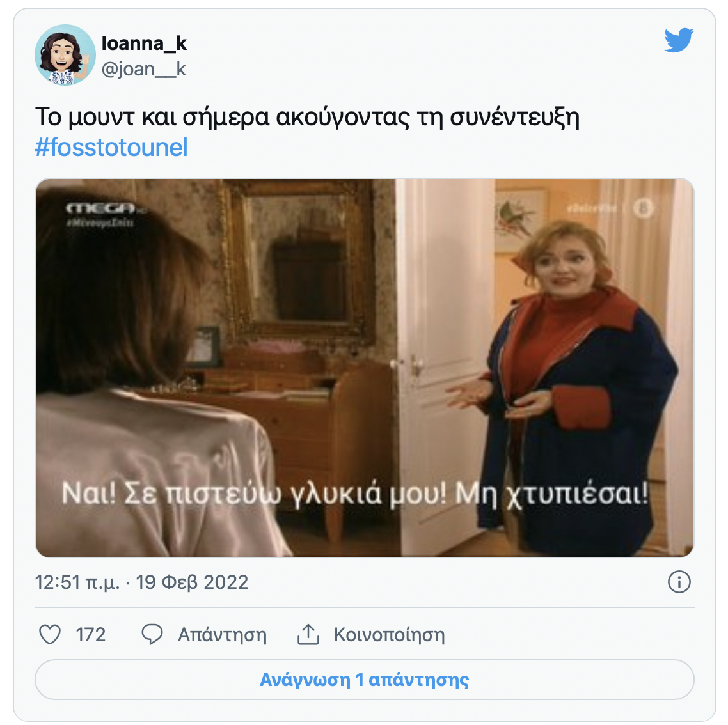Viewport: 728px width, 725px height.
Task: Click the 172 likes count
Action: (x=91, y=634)
